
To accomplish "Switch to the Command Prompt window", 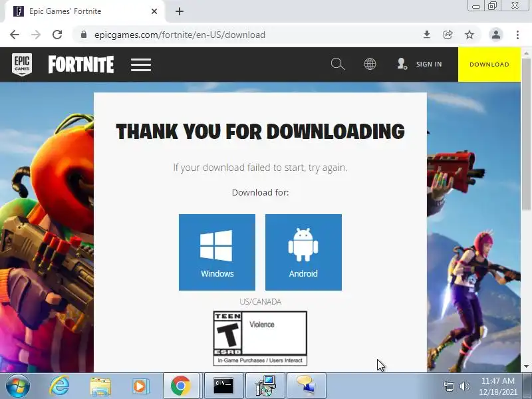I will [223, 386].
